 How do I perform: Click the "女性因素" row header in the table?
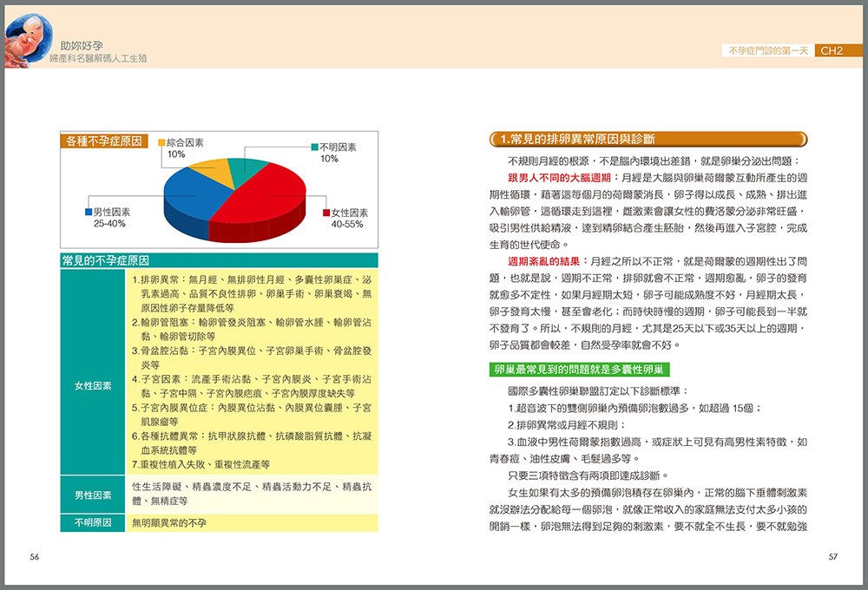point(93,386)
